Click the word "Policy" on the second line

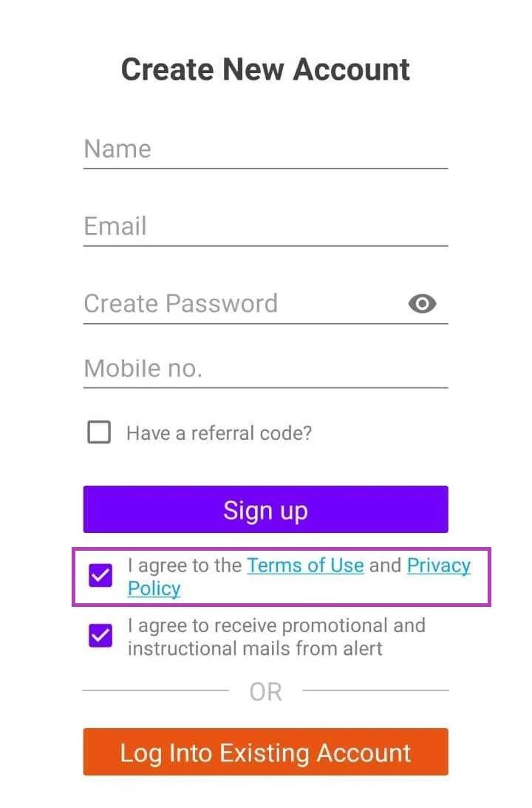pos(154,589)
